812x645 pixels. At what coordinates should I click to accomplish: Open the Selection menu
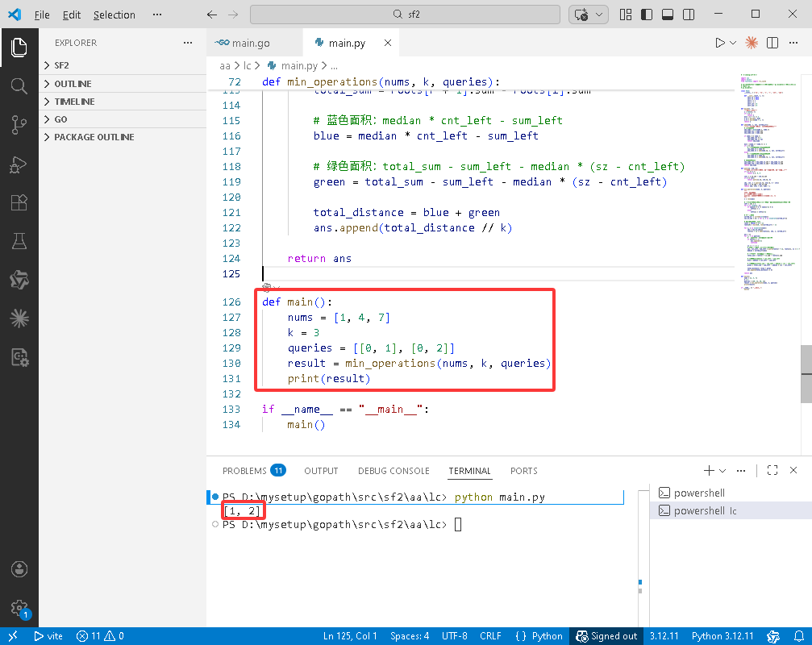point(114,15)
